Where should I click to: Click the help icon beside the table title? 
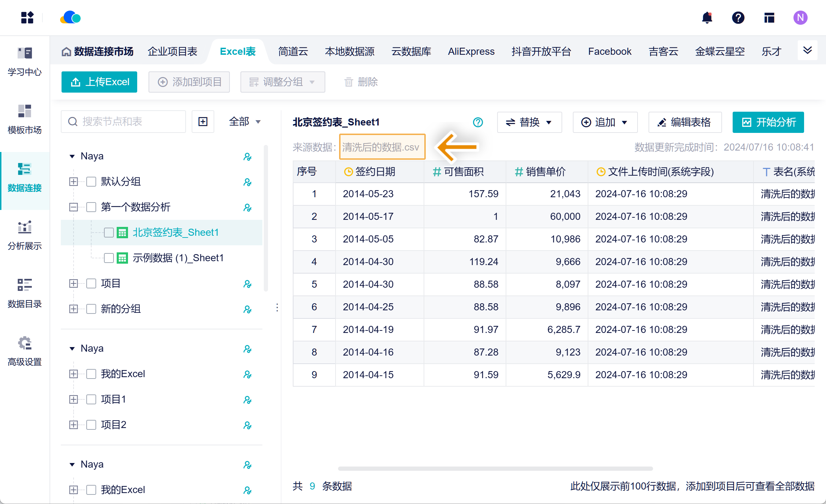pyautogui.click(x=478, y=122)
